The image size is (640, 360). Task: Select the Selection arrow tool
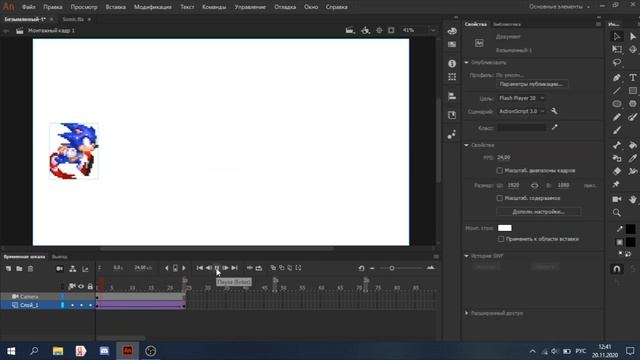coord(617,36)
